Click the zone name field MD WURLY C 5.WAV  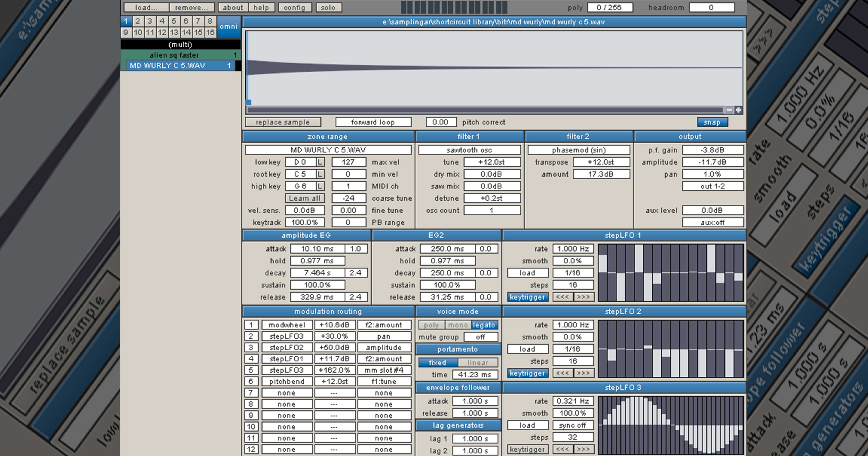[x=328, y=150]
